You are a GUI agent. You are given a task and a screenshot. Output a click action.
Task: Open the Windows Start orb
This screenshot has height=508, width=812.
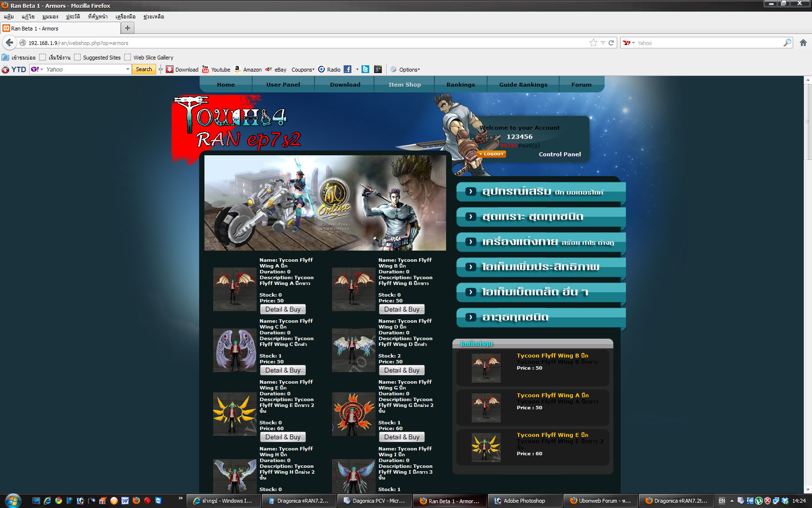coord(13,501)
